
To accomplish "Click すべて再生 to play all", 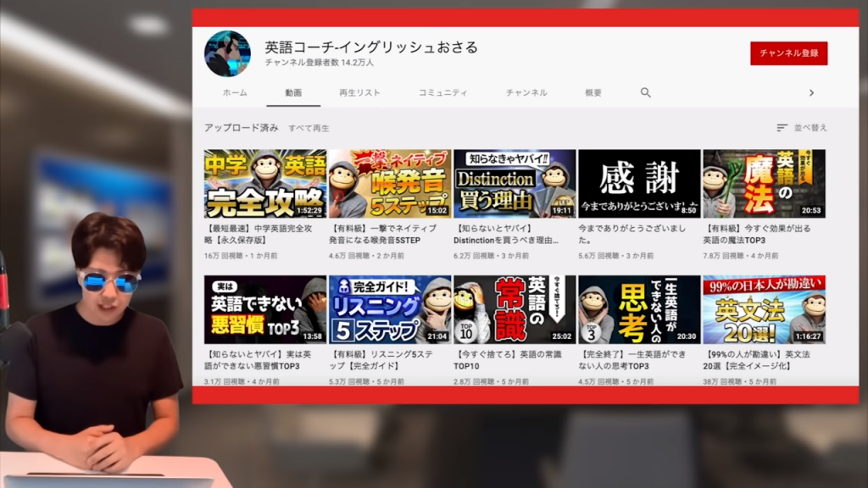I will click(309, 128).
